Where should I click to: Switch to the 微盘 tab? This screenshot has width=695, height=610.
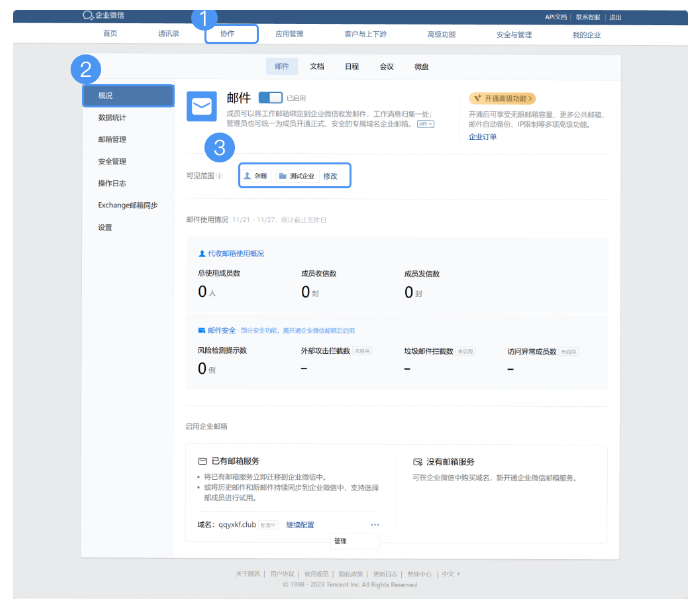421,66
